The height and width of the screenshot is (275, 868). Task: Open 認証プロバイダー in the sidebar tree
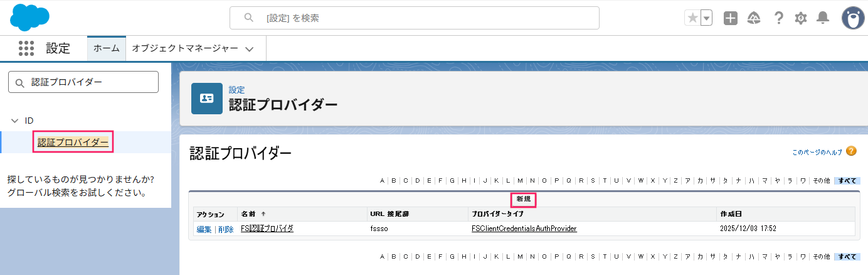pos(73,143)
